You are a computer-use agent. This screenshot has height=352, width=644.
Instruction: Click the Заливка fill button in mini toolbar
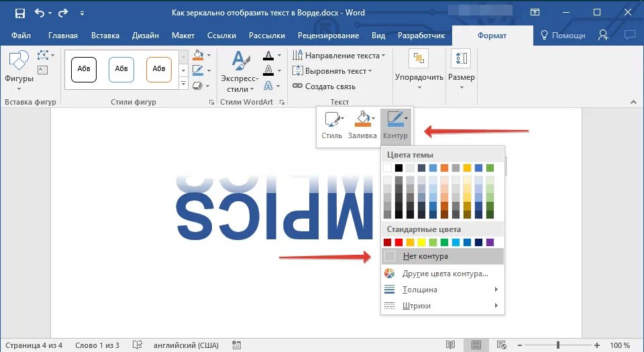(x=362, y=125)
